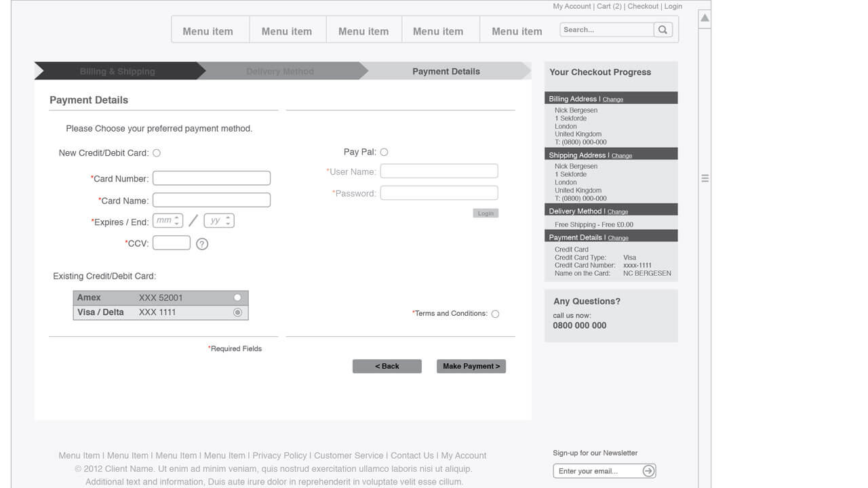Click inside the Card Number field
The width and height of the screenshot is (868, 488).
212,178
